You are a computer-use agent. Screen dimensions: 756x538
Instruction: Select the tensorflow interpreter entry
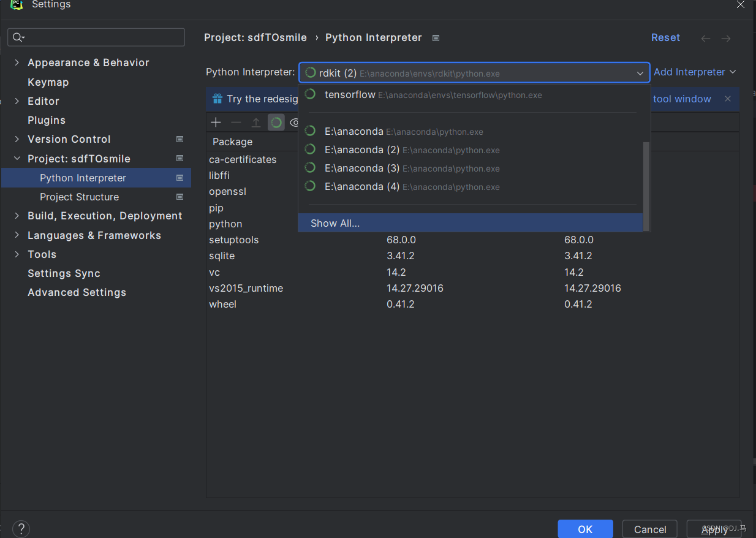pyautogui.click(x=471, y=95)
